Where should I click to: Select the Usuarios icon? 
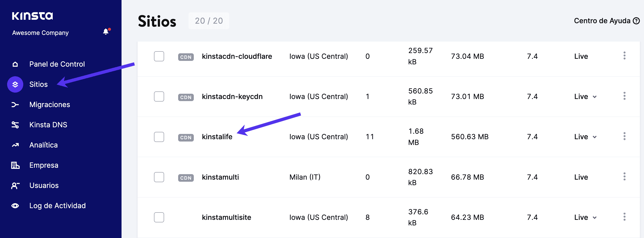click(x=15, y=185)
